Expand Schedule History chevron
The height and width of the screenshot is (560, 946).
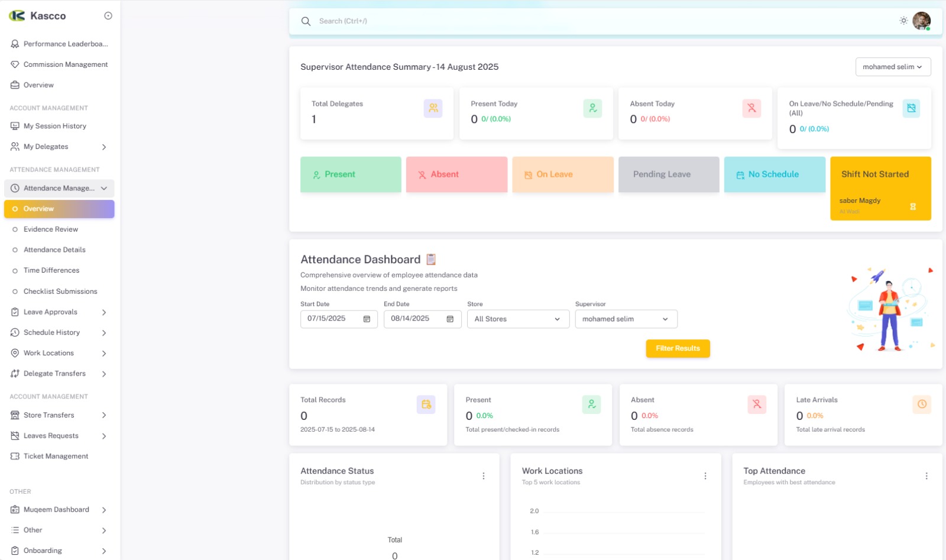(104, 333)
